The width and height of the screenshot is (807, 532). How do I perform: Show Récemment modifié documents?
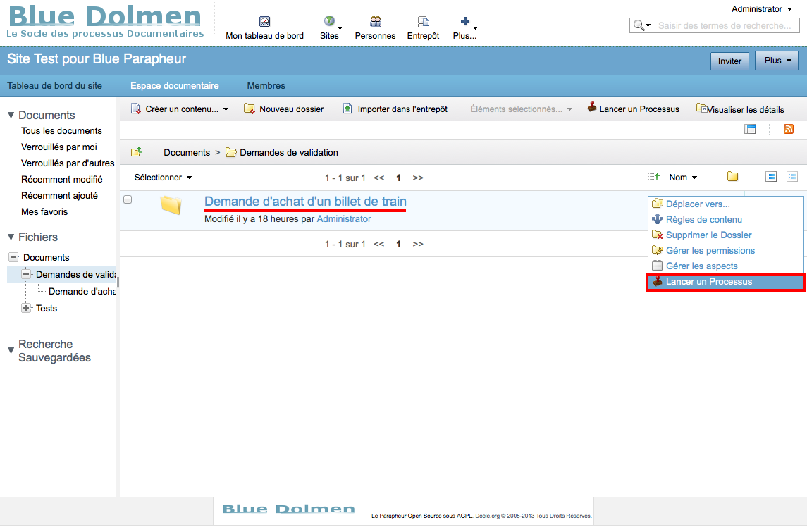point(62,180)
